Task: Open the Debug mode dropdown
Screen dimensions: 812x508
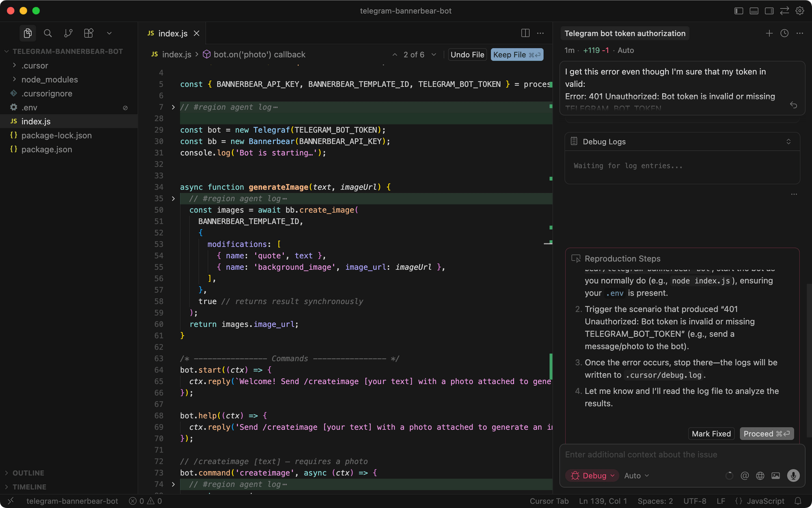Action: click(x=592, y=475)
